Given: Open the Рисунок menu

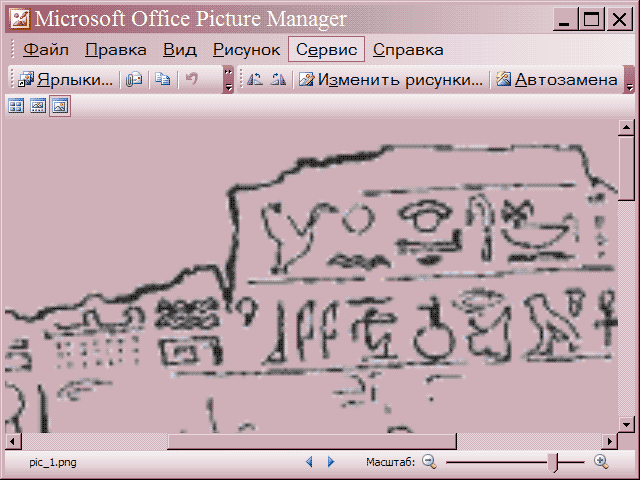Looking at the screenshot, I should pyautogui.click(x=247, y=50).
